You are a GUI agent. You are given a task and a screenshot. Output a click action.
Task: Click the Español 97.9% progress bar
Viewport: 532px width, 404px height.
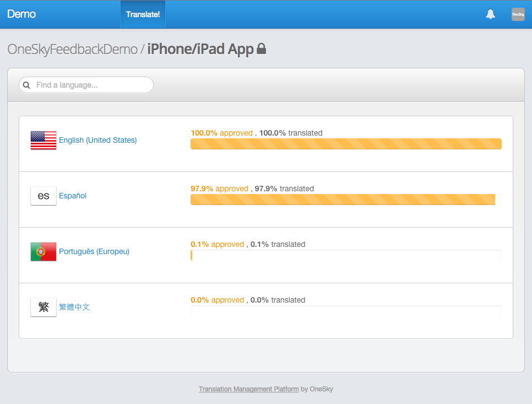(346, 200)
